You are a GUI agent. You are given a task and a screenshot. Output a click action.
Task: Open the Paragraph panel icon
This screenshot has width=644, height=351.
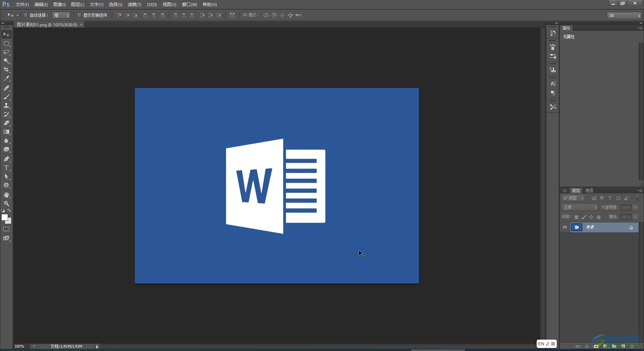click(x=553, y=93)
